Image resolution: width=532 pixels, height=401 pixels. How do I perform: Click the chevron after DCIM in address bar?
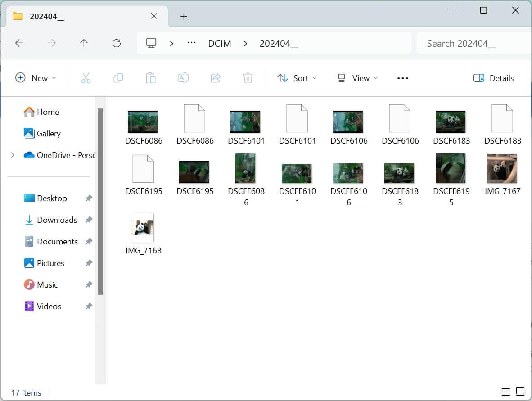tap(245, 43)
